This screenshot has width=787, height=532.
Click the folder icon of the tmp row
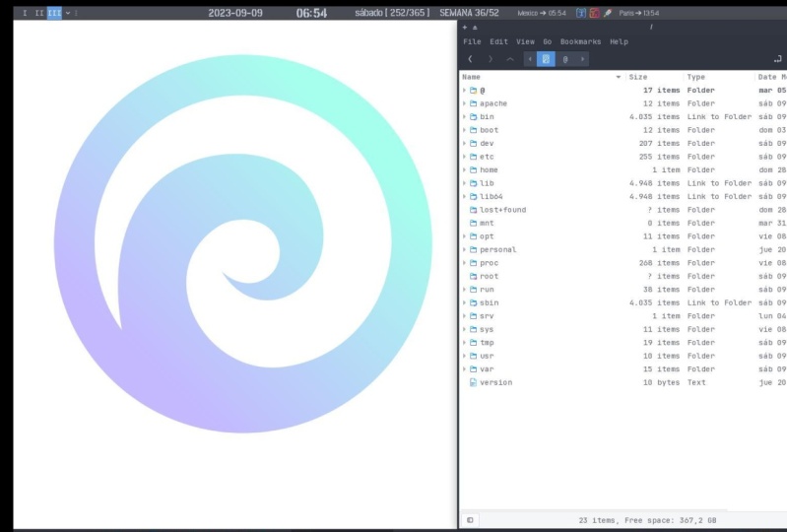click(474, 343)
